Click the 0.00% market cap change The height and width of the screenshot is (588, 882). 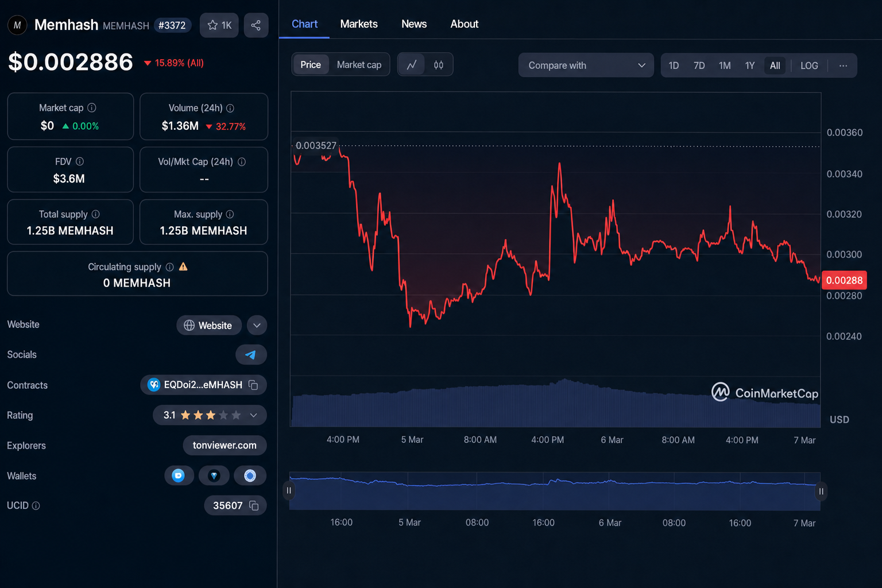(80, 126)
